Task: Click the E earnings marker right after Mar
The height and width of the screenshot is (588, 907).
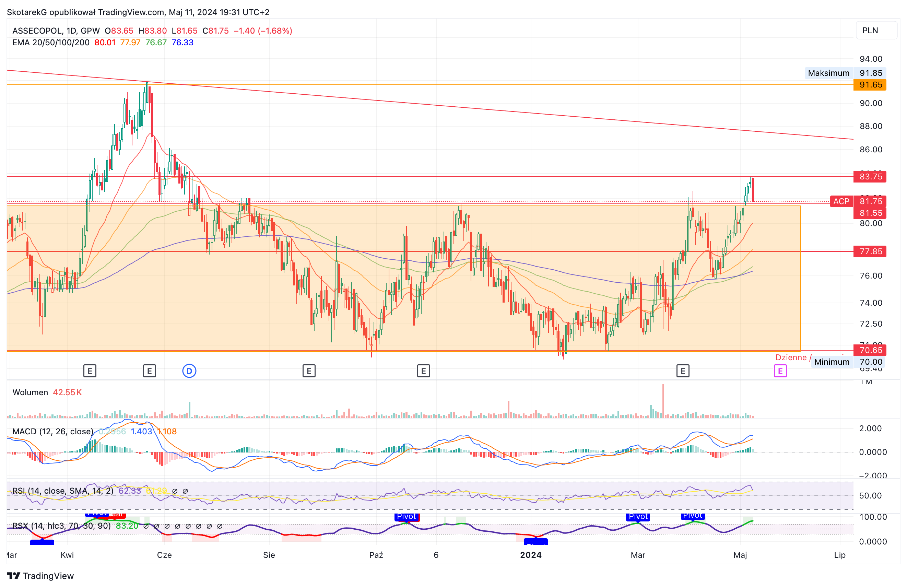Action: [683, 371]
